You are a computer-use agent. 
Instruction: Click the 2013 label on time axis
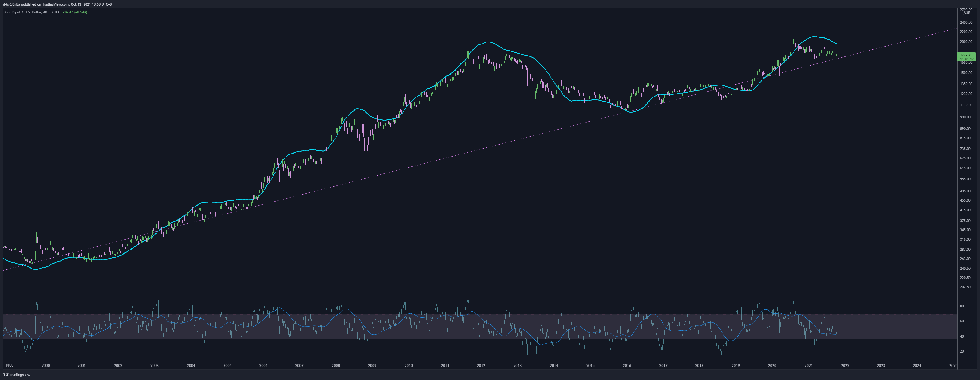pyautogui.click(x=518, y=366)
